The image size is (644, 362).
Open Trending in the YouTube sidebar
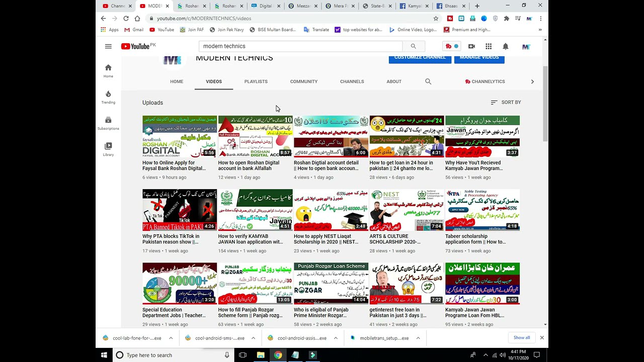tap(108, 97)
